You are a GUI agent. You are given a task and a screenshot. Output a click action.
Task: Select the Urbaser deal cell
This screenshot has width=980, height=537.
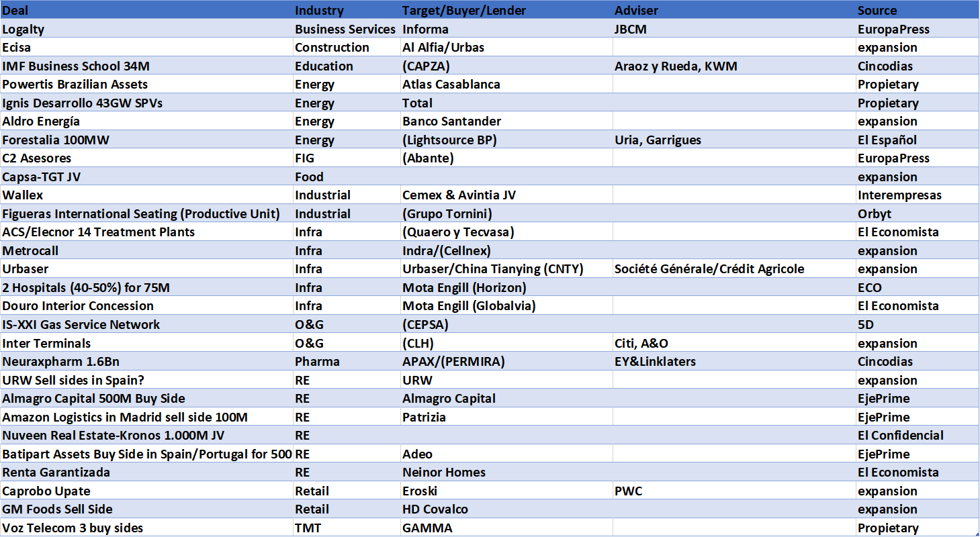146,268
